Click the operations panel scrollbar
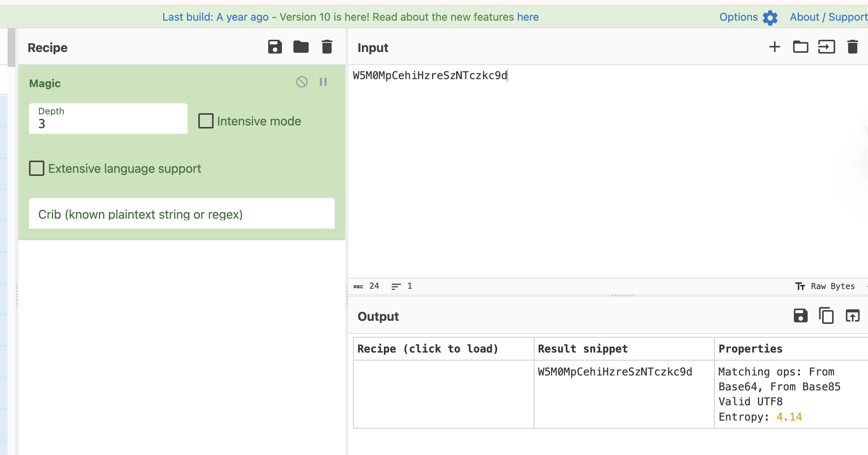 (x=11, y=47)
